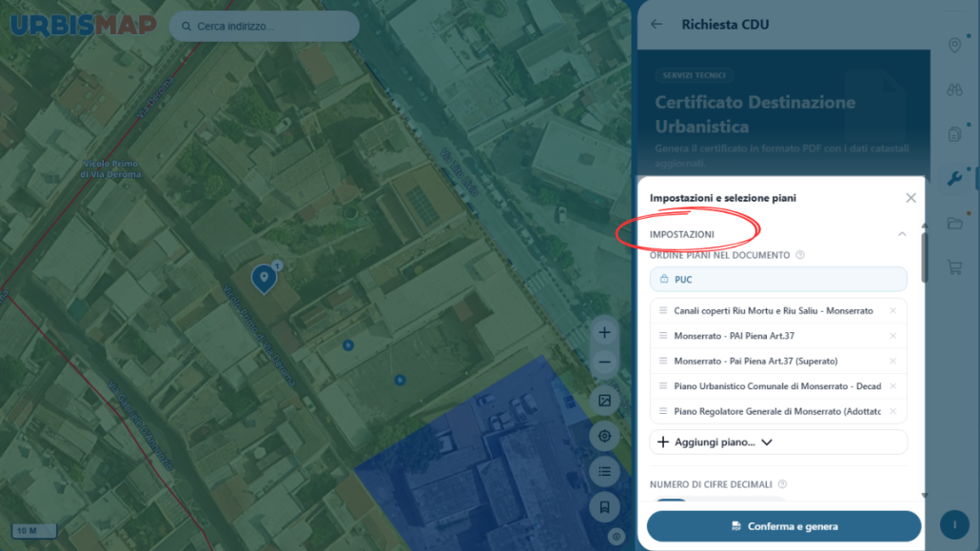Screen dimensions: 980x551
Task: Click Conferma e genera button
Action: pos(784,526)
